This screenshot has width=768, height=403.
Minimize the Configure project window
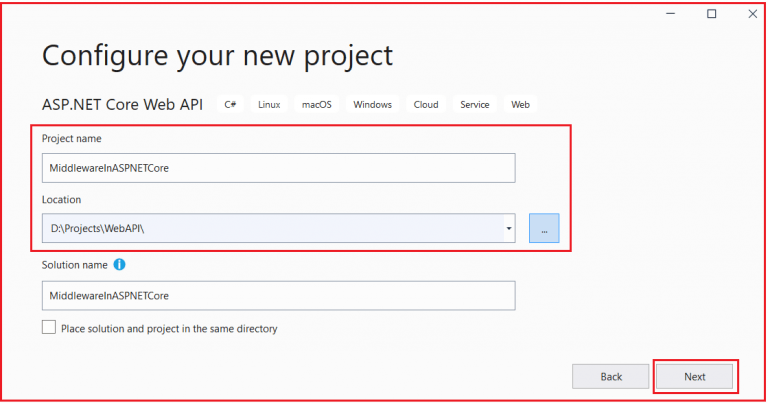coord(671,14)
